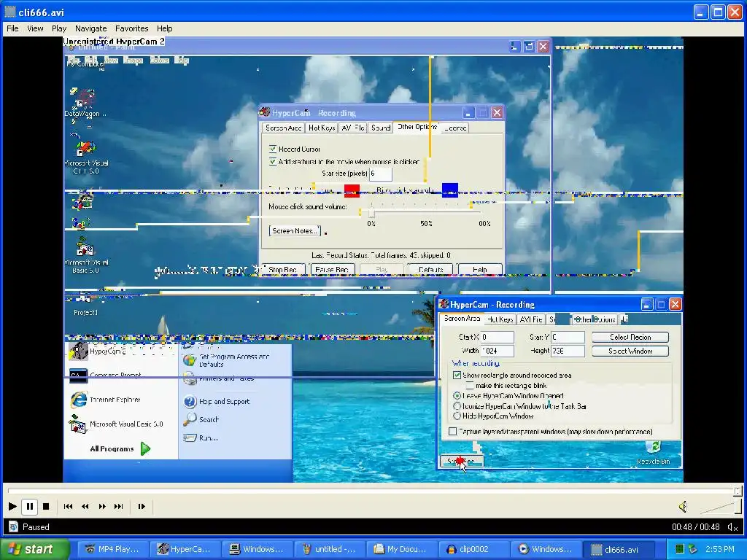Image resolution: width=747 pixels, height=560 pixels.
Task: Open the Help menu of the player
Action: (164, 28)
